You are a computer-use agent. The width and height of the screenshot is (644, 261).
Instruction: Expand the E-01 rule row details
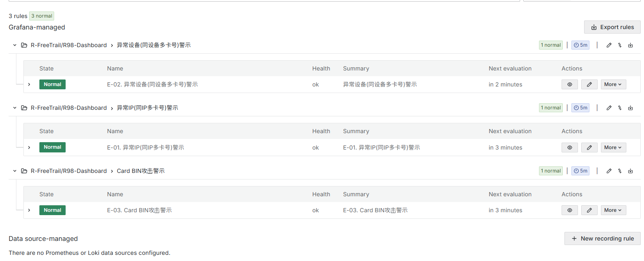click(x=29, y=148)
